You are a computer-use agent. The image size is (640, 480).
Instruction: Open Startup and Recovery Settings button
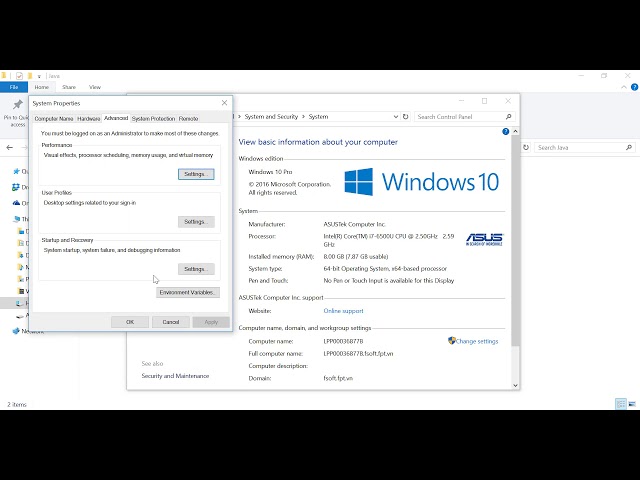click(x=196, y=269)
